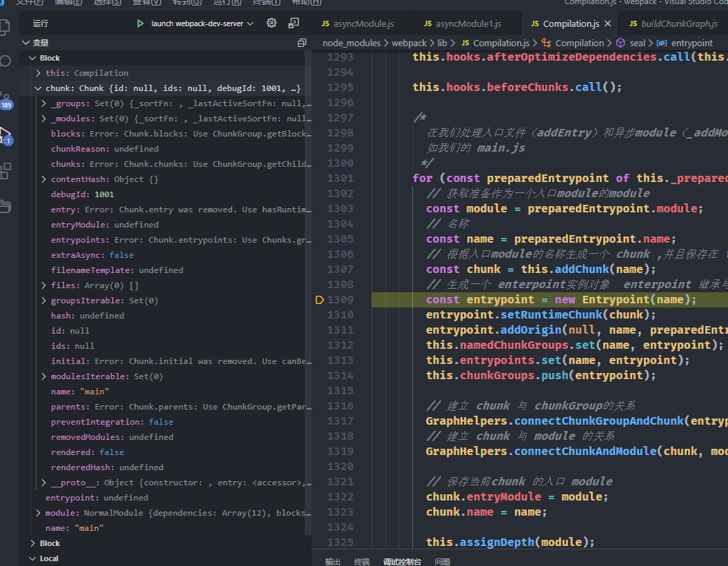Viewport: 728px width, 566px height.
Task: Click the breakpoint arrow at line 1309
Action: (x=319, y=300)
